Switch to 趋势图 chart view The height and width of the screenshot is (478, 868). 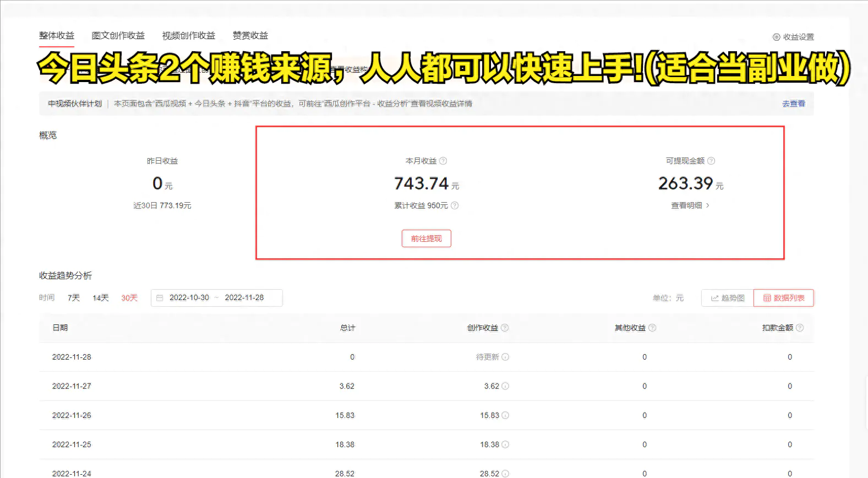click(x=728, y=298)
